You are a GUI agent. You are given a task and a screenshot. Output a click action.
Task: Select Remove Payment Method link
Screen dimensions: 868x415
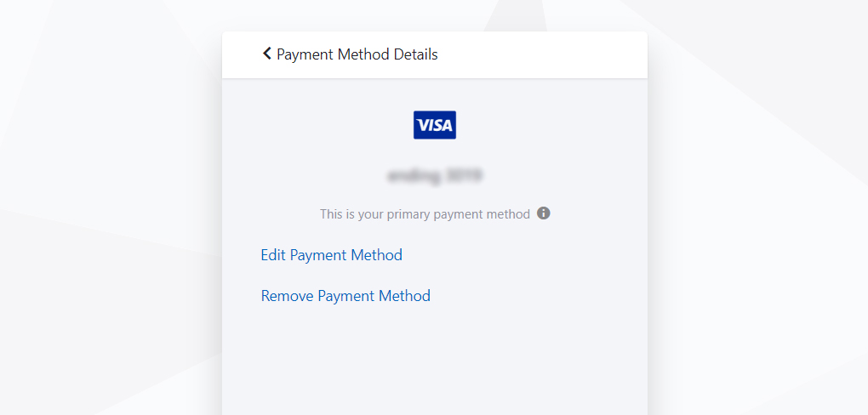[345, 296]
